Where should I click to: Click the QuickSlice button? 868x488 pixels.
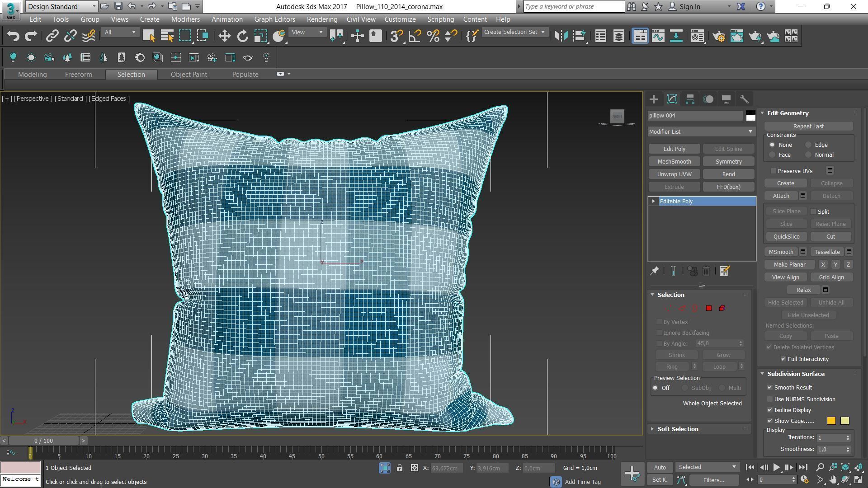tap(786, 237)
